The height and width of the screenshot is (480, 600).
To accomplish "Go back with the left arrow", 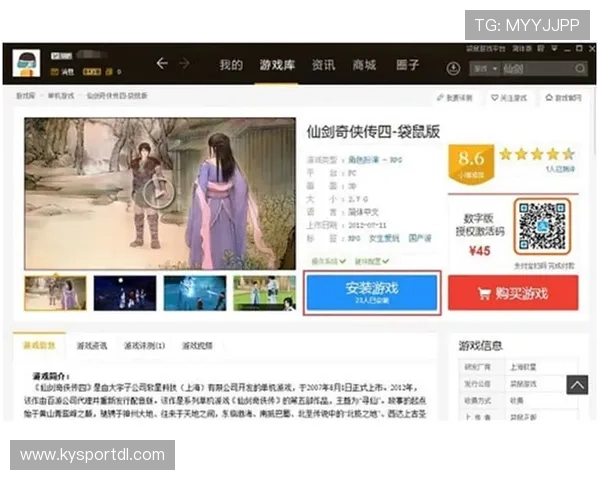I will point(162,64).
